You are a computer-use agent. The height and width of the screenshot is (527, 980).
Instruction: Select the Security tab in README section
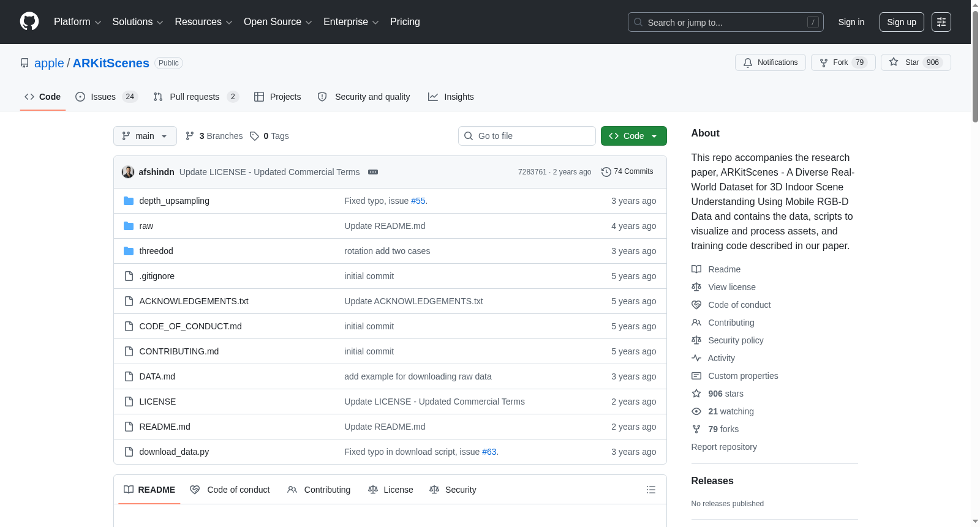(x=453, y=490)
